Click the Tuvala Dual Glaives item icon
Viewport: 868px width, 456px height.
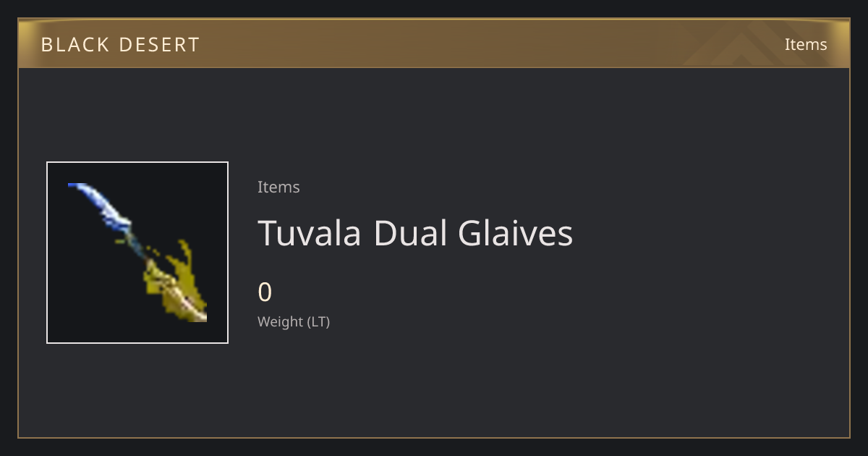pyautogui.click(x=137, y=253)
